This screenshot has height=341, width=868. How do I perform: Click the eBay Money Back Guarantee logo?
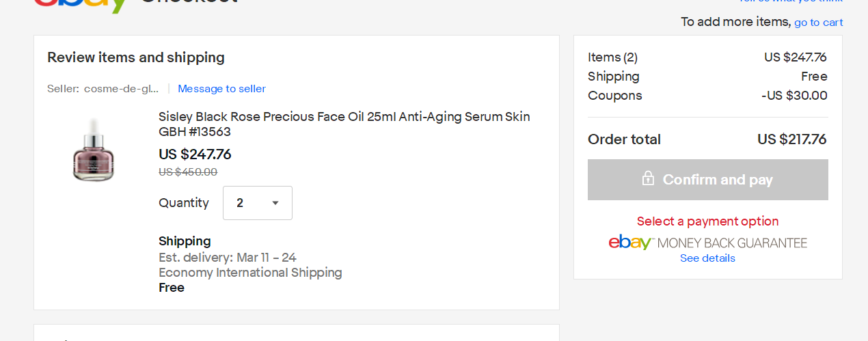(707, 243)
